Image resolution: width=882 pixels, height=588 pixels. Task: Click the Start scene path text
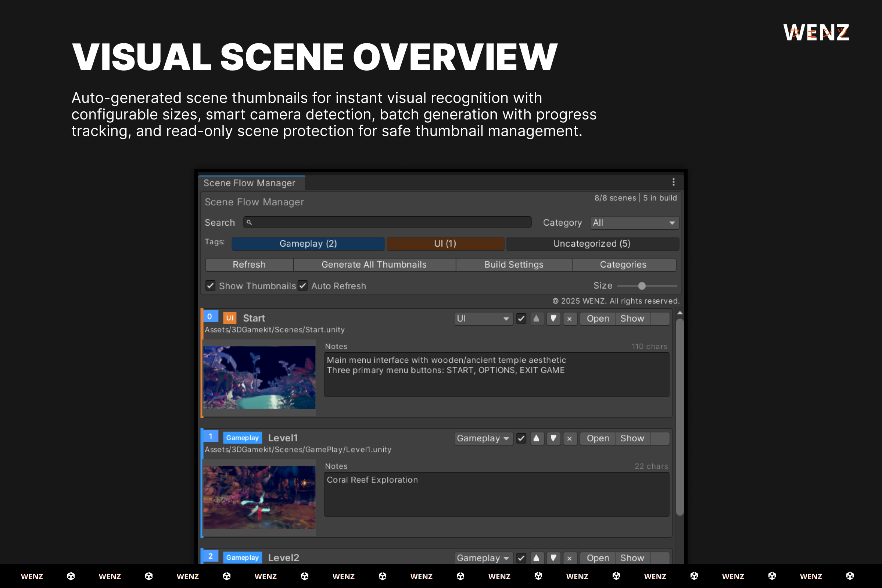275,330
